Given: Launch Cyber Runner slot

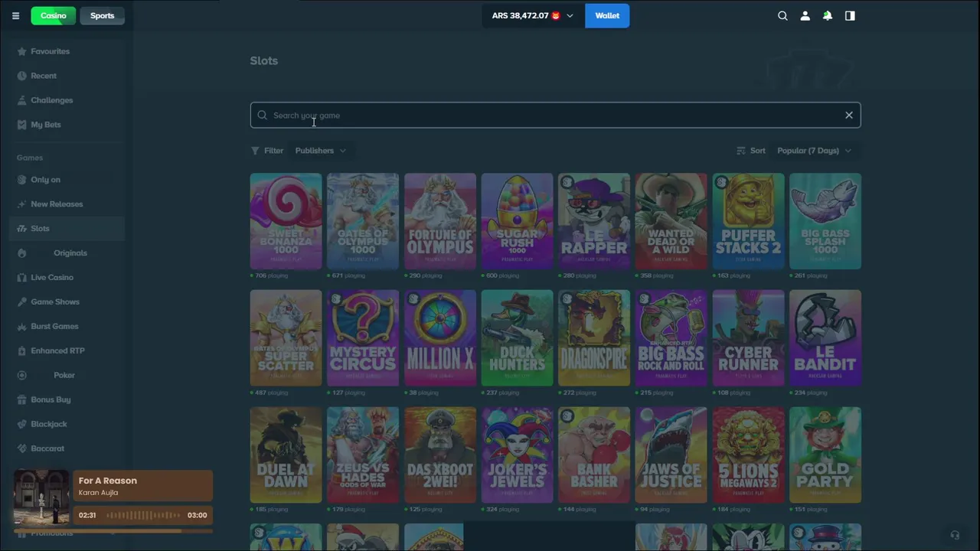Looking at the screenshot, I should 748,337.
